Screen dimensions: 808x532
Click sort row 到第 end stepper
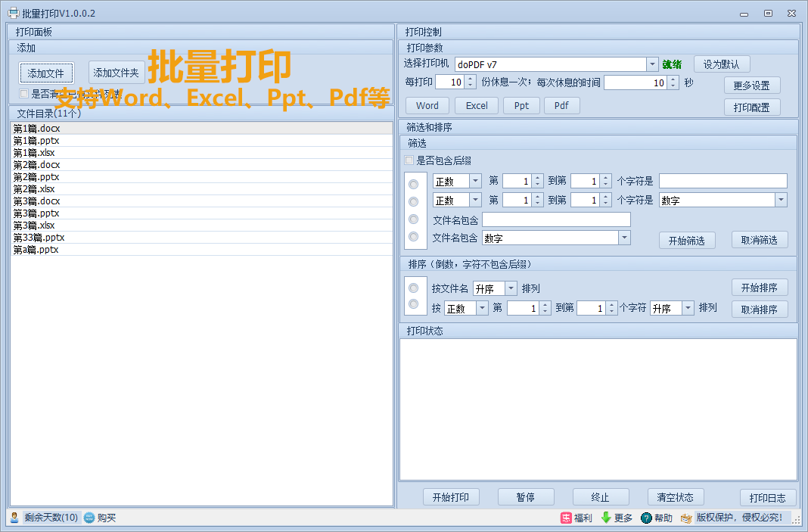tap(611, 308)
